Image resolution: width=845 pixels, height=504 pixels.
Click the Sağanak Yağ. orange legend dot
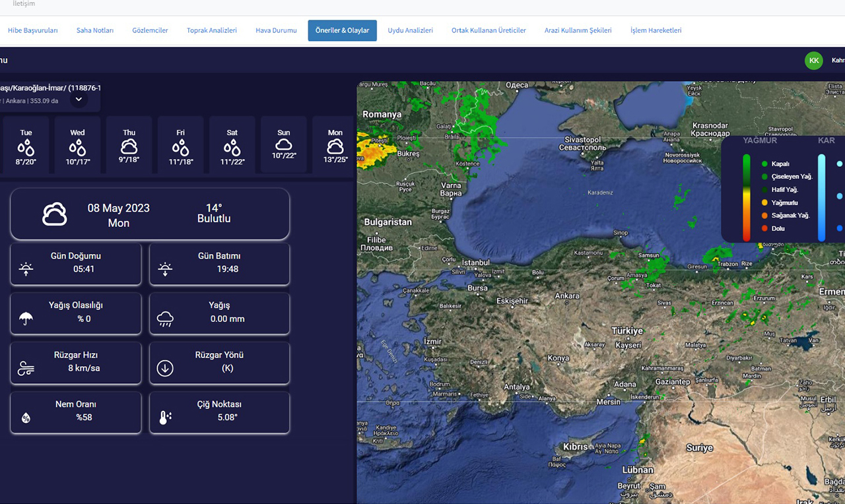[764, 216]
